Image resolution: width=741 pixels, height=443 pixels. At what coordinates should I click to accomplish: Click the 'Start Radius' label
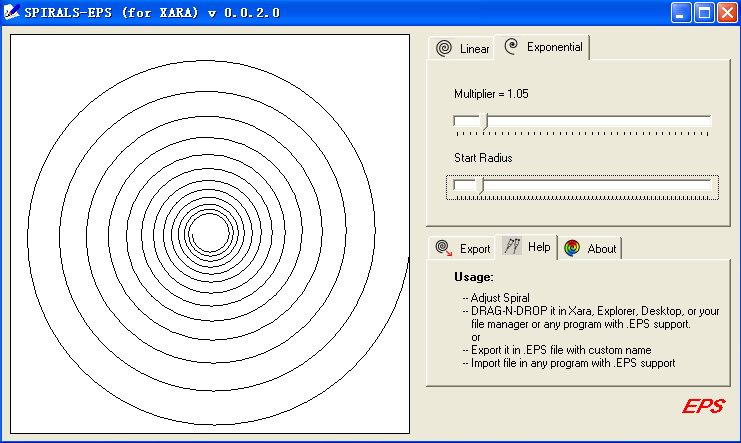483,157
